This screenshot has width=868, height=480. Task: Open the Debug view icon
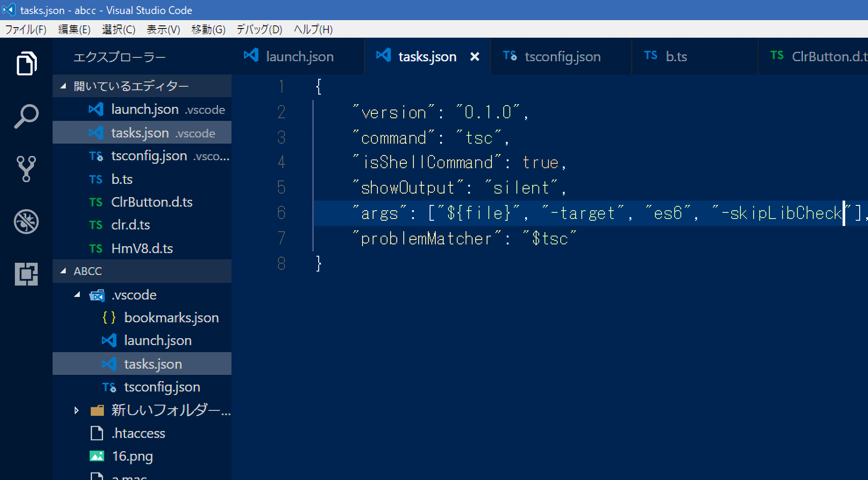[26, 222]
